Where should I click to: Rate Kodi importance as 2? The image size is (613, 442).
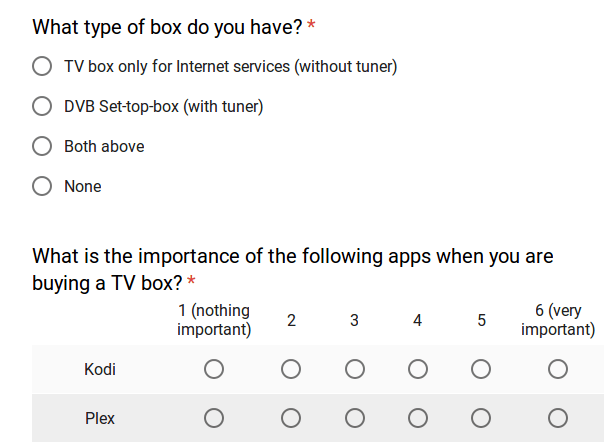(291, 369)
